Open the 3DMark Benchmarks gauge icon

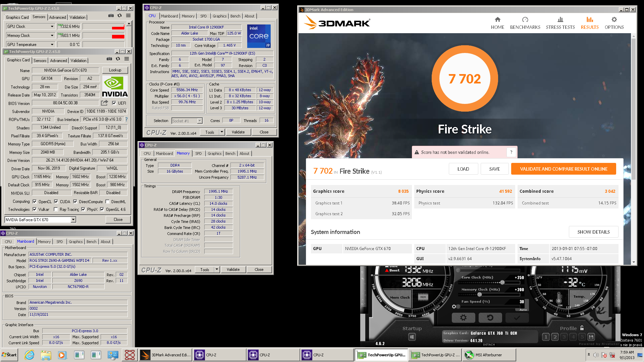525,19
